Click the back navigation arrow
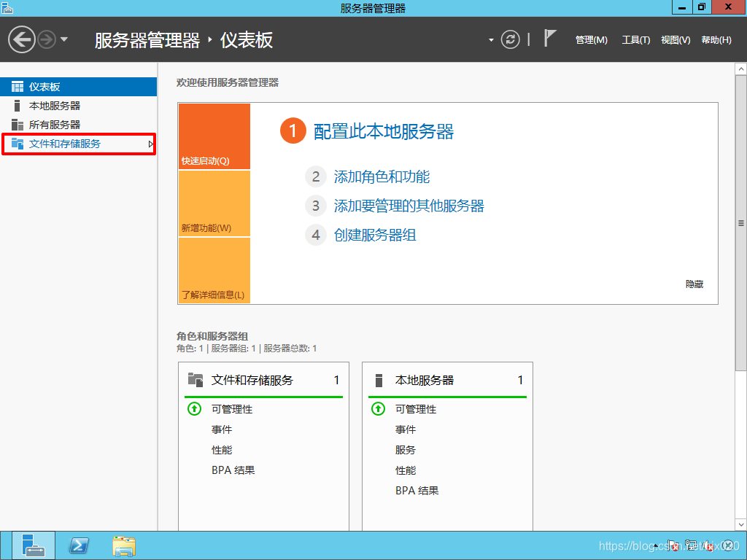This screenshot has height=560, width=747. click(21, 39)
